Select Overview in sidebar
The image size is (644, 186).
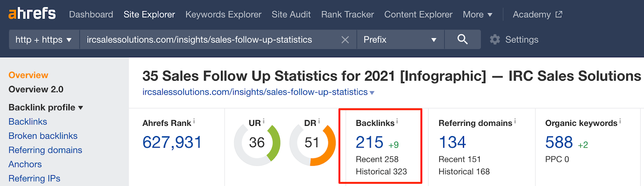click(28, 75)
